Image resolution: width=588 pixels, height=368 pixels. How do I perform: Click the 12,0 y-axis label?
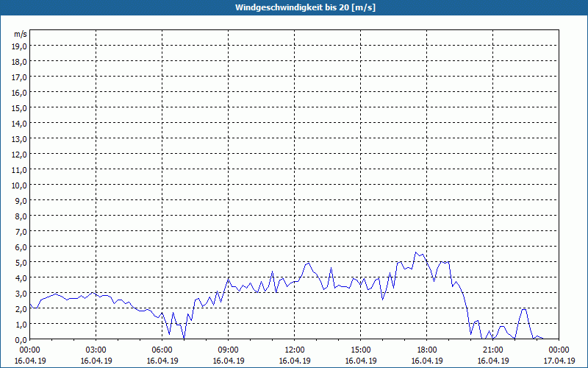pyautogui.click(x=21, y=155)
